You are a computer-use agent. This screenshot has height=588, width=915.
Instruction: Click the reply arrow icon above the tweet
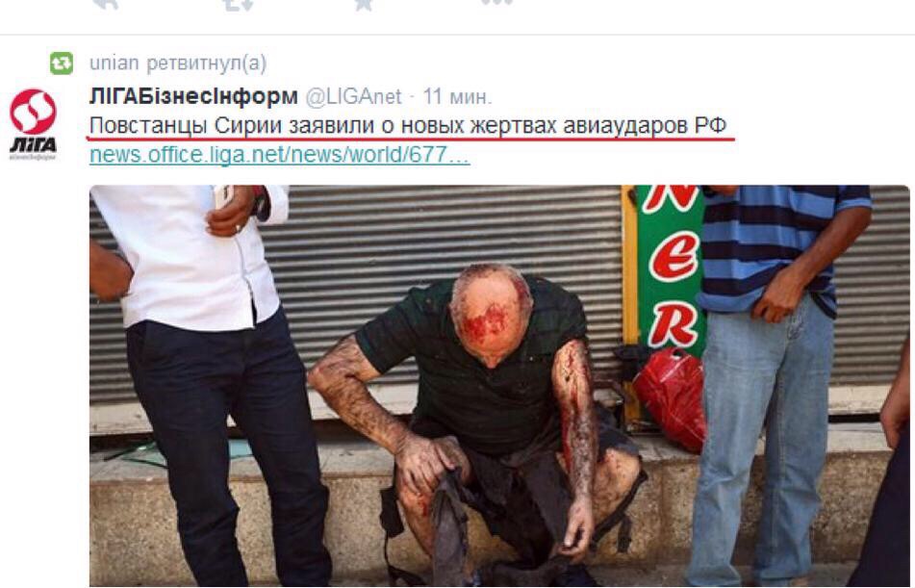point(105,5)
